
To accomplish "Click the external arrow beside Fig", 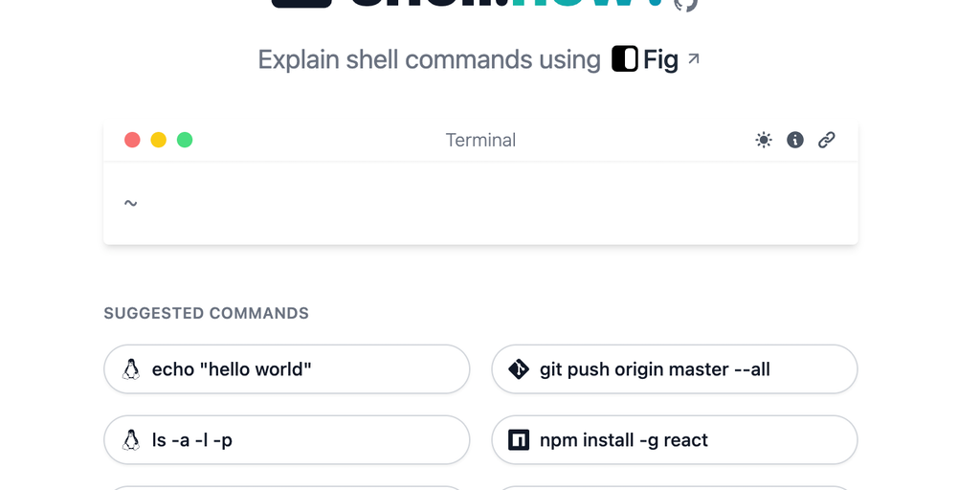I will [x=694, y=58].
